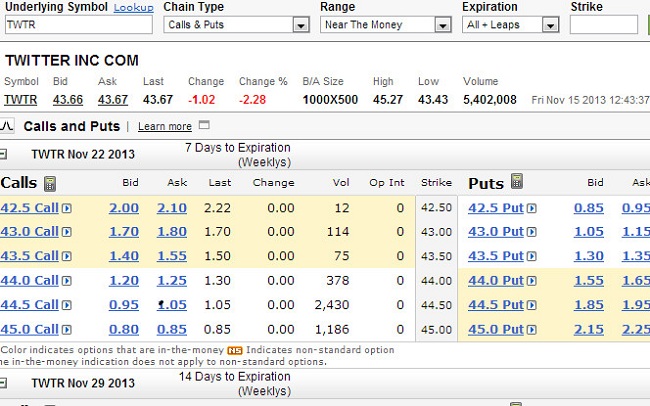Screen dimensions: 650x406
Task: Click arrow icon next to 43.5 Put
Action: pos(531,256)
